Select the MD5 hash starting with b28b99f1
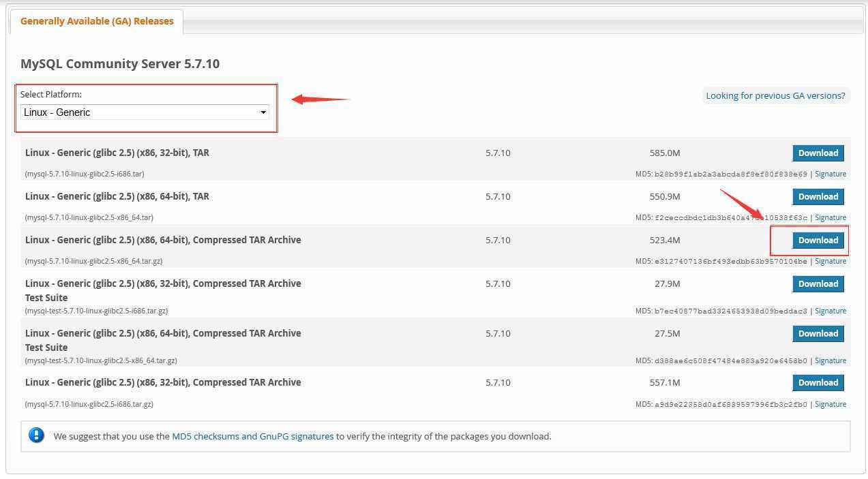This screenshot has height=479, width=868. tap(731, 174)
